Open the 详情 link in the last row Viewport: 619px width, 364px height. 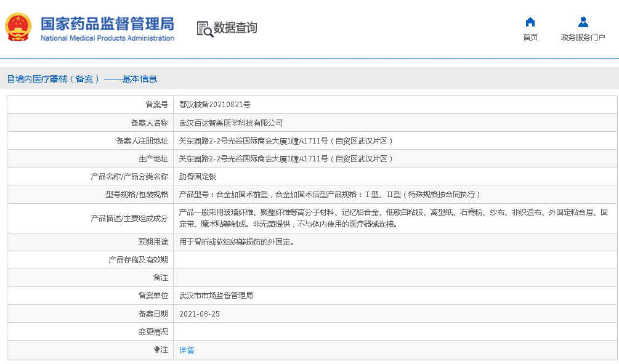(187, 350)
